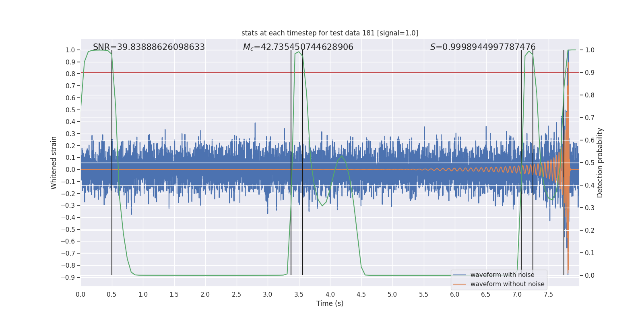Click the 1.0 tick on Detection probability axis
This screenshot has width=644, height=322.
590,50
